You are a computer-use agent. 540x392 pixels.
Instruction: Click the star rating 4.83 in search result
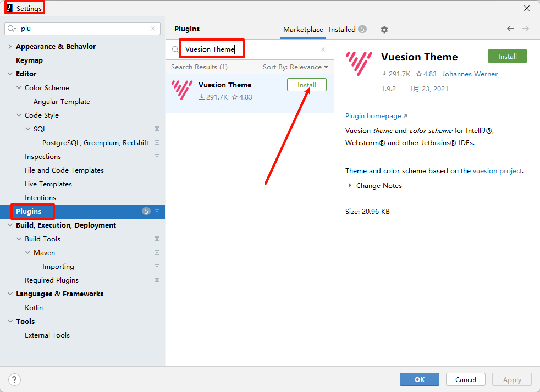[x=242, y=97]
